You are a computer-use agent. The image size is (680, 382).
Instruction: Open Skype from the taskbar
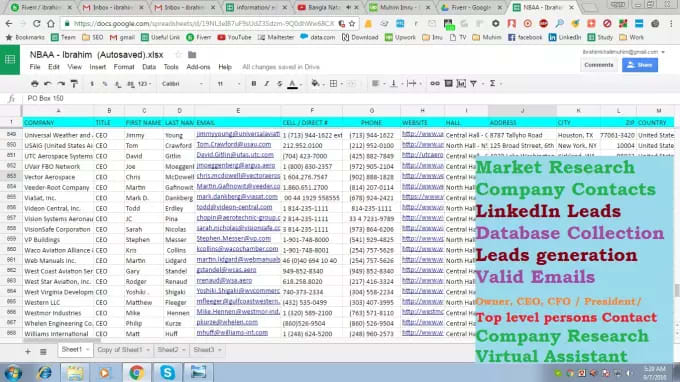(x=167, y=372)
